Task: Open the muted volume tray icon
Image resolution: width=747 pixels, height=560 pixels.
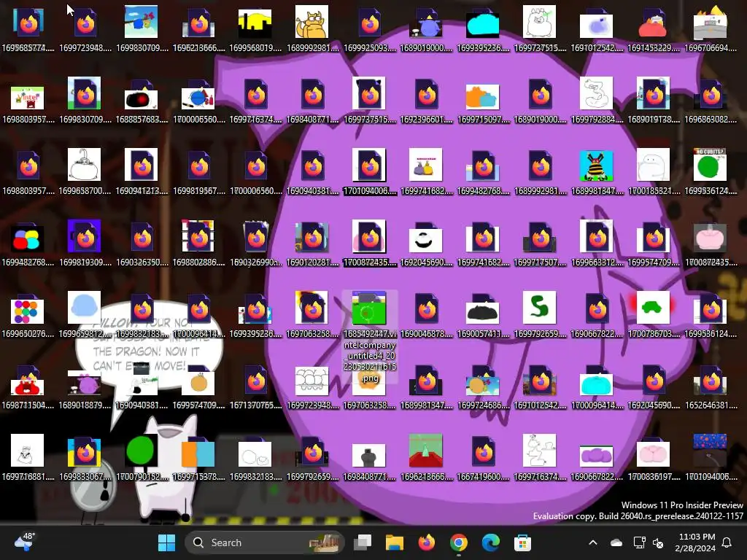Action: 659,542
